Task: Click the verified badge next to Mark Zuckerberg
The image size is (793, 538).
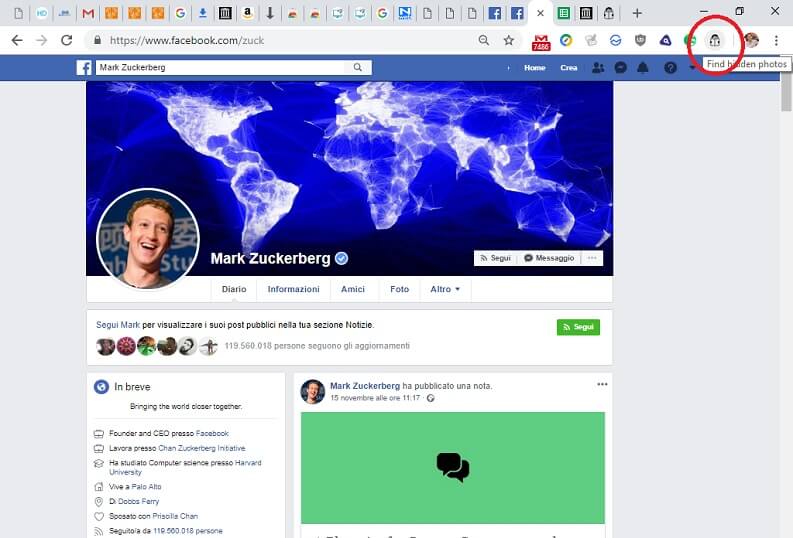Action: click(341, 258)
